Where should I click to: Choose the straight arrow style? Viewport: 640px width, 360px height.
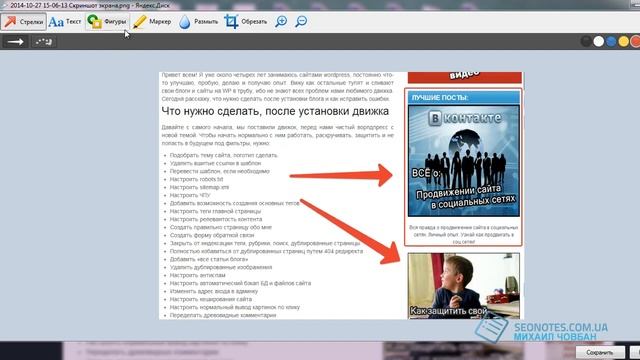click(16, 42)
